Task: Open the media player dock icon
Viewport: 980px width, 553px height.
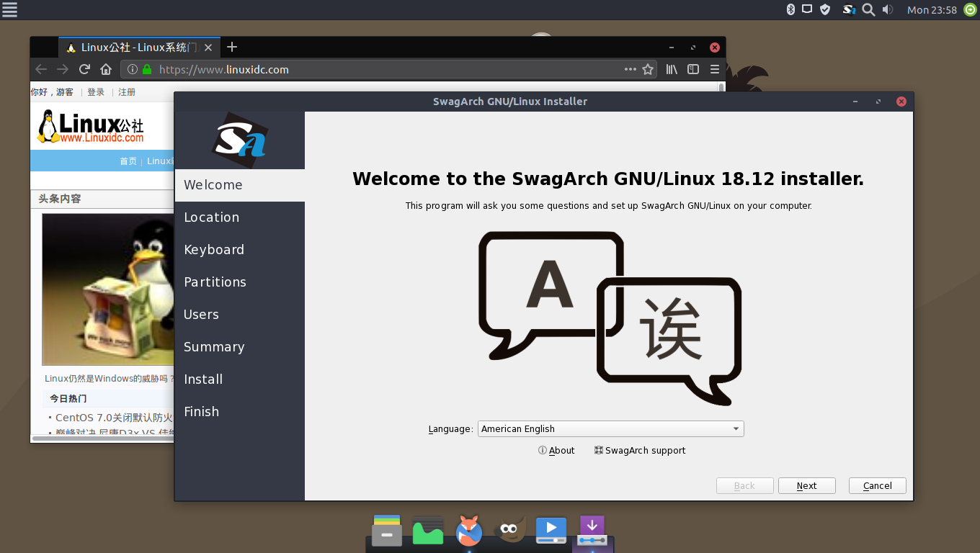Action: click(551, 531)
